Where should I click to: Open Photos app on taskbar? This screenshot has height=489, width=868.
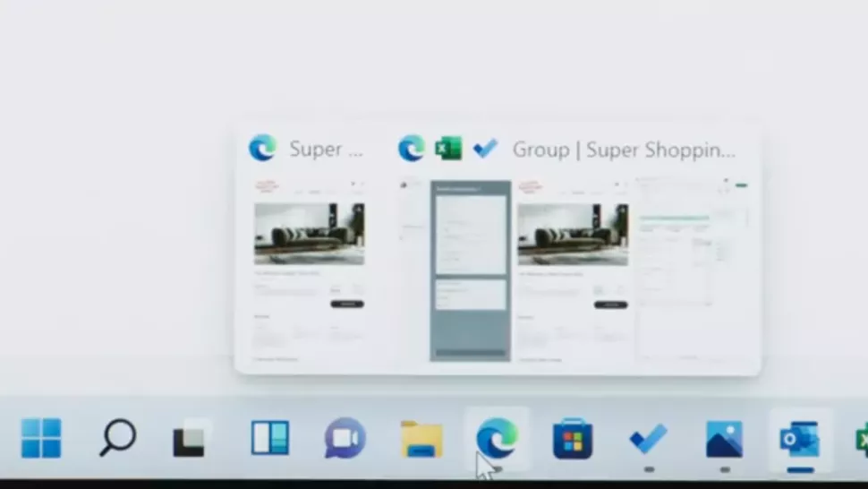(724, 439)
